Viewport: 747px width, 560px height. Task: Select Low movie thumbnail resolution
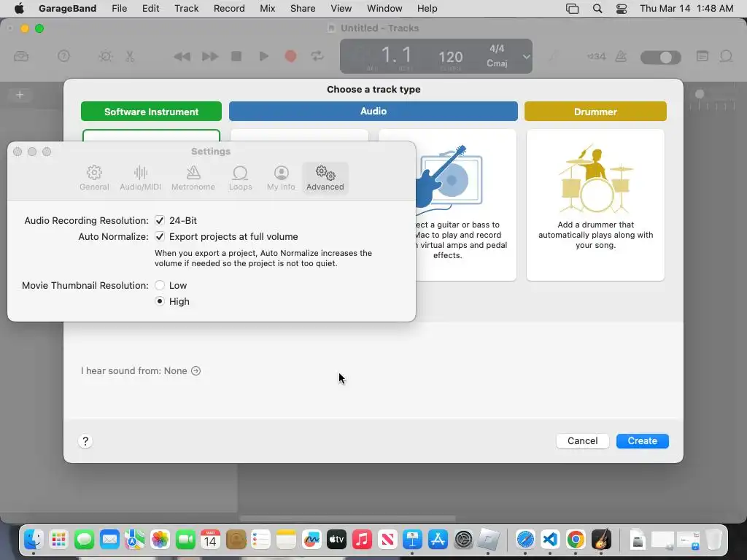pos(160,285)
